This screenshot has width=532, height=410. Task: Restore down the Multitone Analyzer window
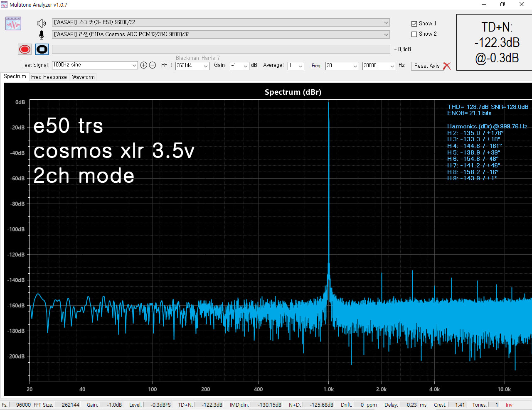pos(502,5)
